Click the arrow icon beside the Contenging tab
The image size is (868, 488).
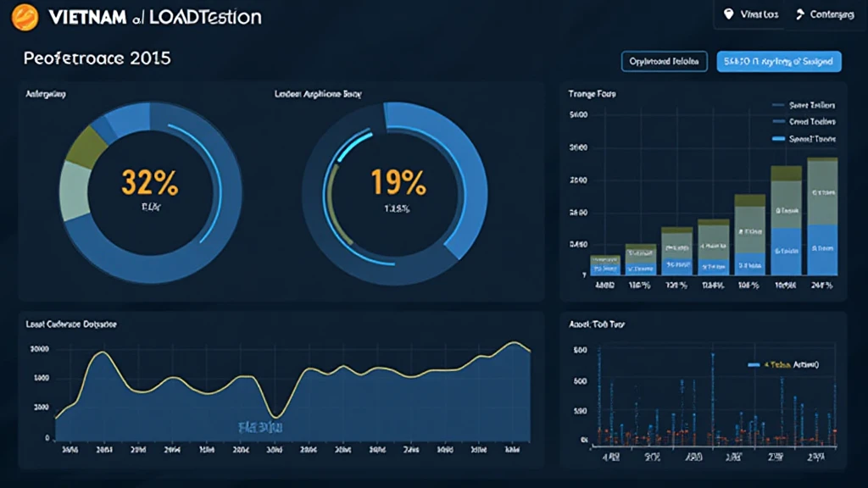pos(798,14)
